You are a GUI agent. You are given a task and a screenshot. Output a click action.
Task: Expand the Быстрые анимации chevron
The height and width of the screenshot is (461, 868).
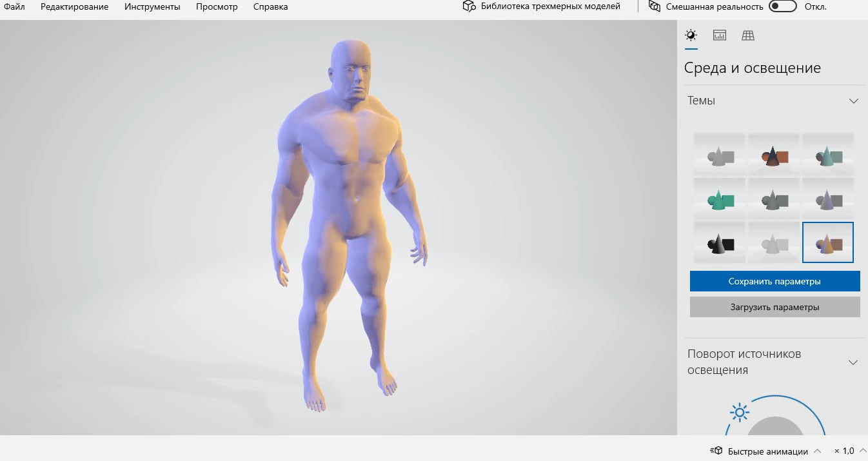click(x=817, y=451)
